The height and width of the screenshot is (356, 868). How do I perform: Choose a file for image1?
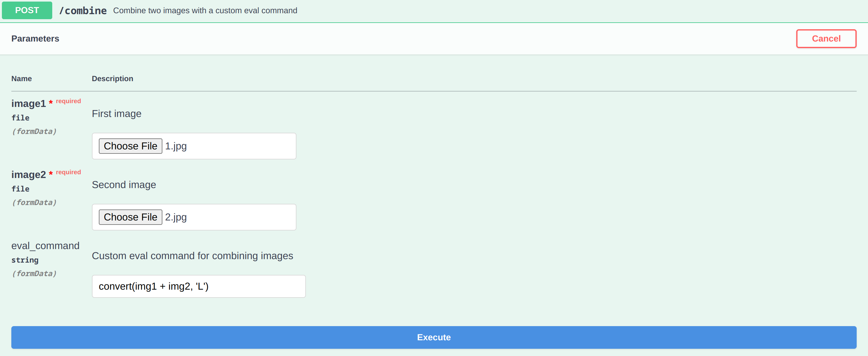tap(130, 146)
